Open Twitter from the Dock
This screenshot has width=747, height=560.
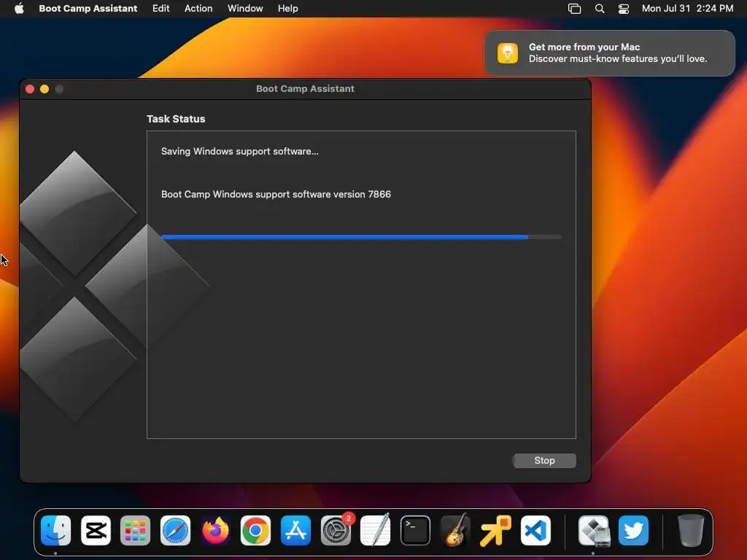click(634, 531)
